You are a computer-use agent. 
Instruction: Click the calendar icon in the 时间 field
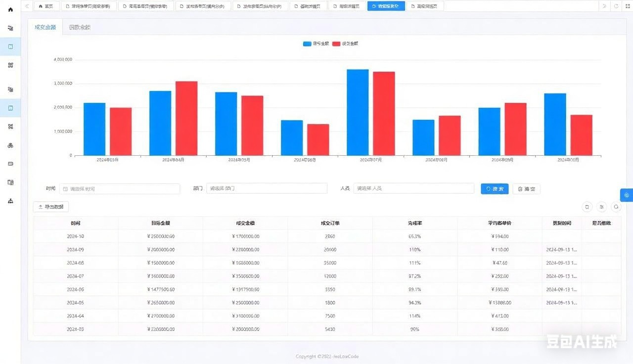(x=65, y=188)
